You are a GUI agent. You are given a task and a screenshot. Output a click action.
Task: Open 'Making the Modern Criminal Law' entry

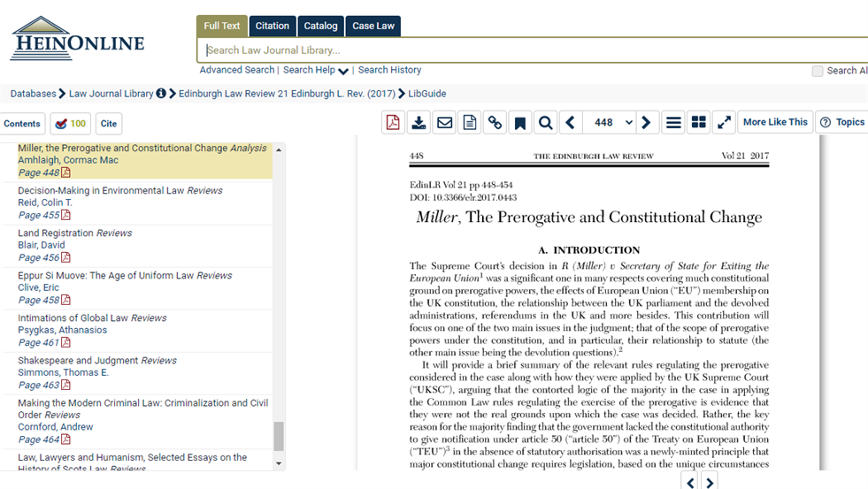tap(142, 409)
